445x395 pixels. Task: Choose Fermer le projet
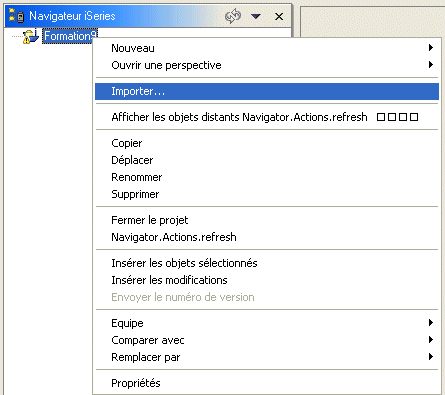coord(267,220)
